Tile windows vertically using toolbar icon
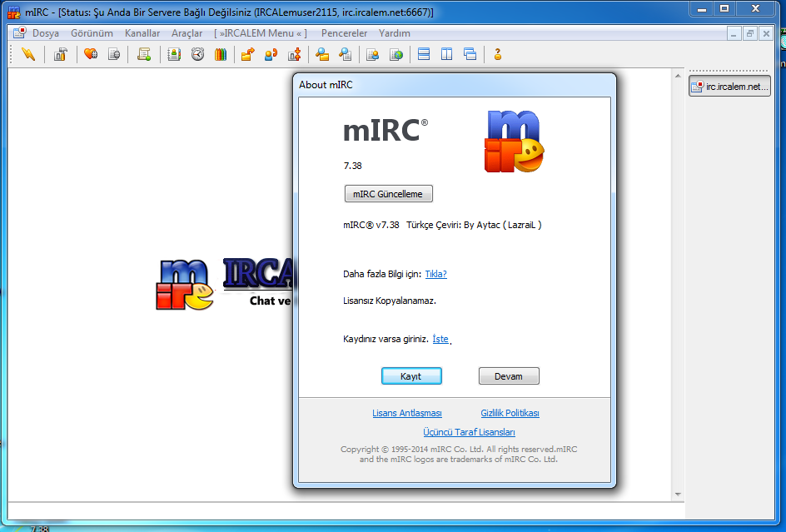 click(x=446, y=54)
